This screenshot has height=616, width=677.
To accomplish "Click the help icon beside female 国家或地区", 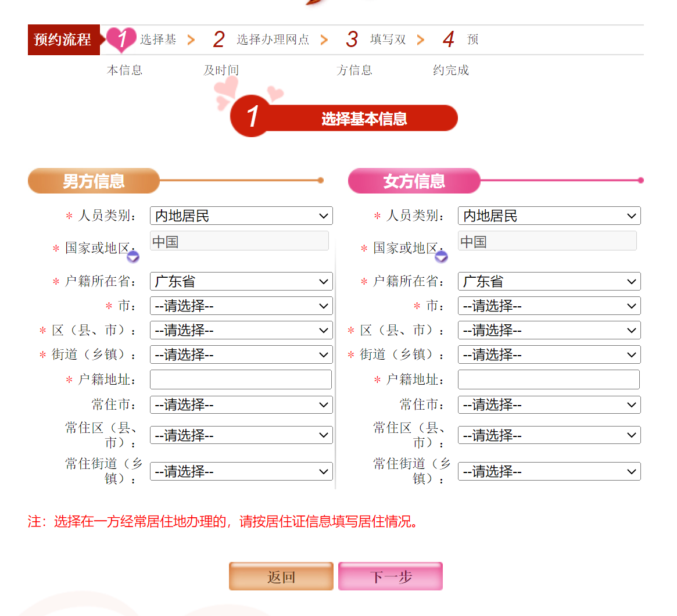I will tap(441, 256).
